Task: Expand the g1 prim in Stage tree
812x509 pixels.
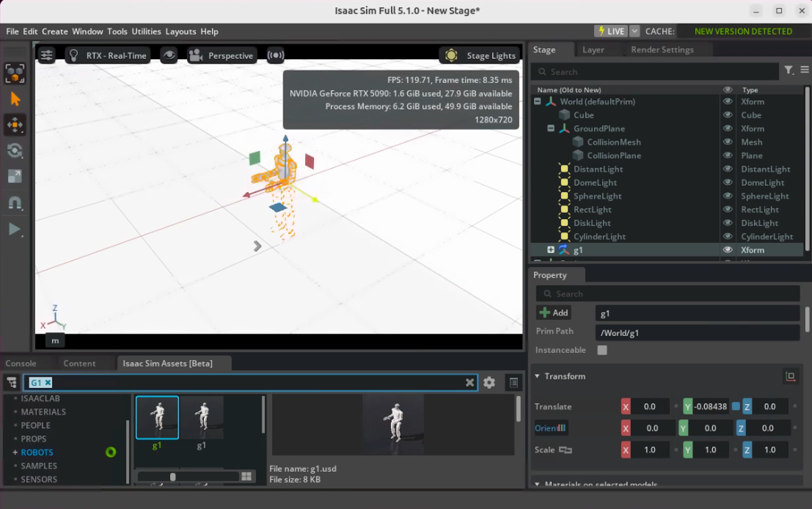Action: coord(551,250)
